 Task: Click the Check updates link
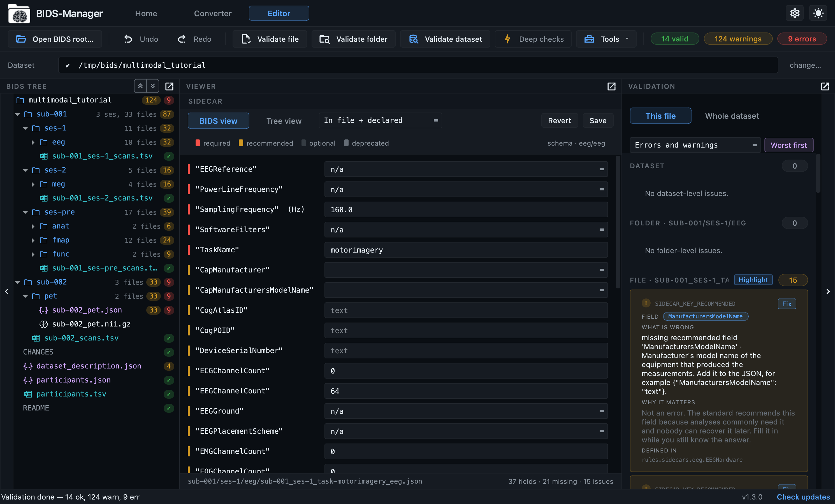[x=803, y=496]
